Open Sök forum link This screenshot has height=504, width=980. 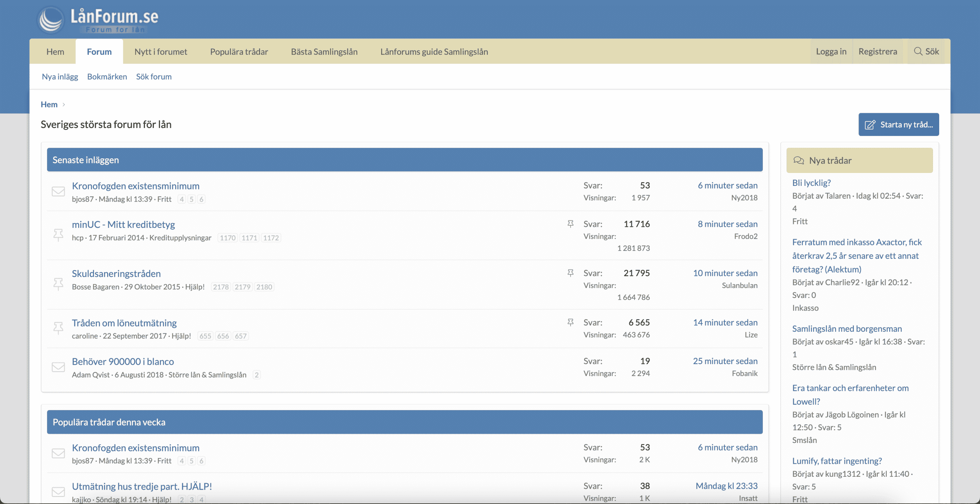(154, 77)
